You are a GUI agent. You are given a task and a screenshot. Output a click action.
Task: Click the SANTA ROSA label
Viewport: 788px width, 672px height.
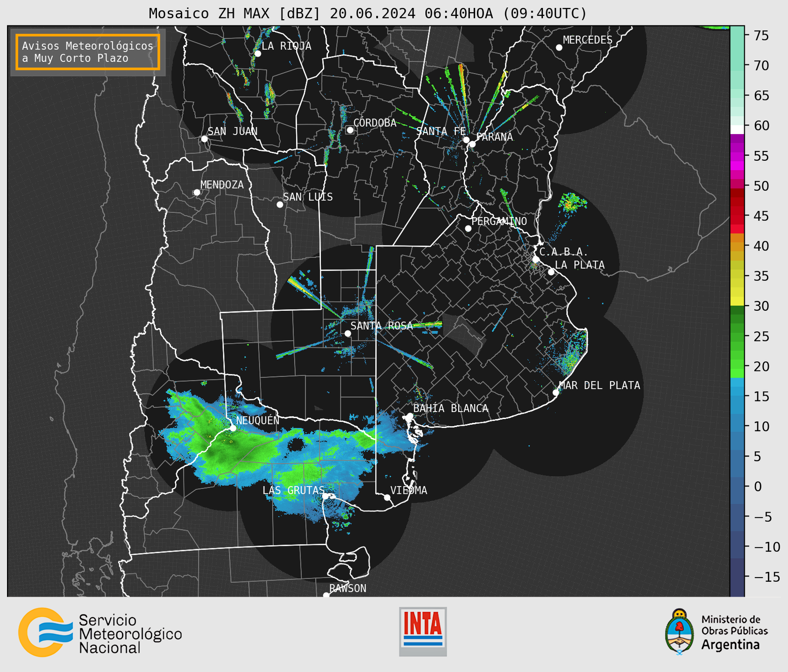pos(382,326)
